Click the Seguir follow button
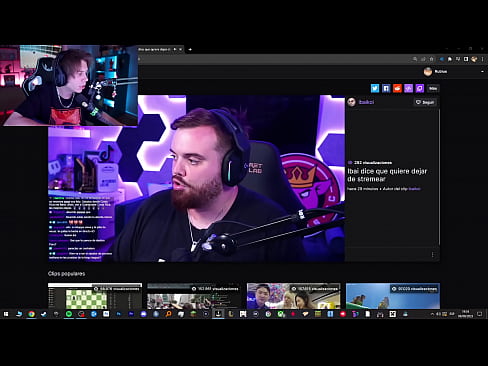 425,102
